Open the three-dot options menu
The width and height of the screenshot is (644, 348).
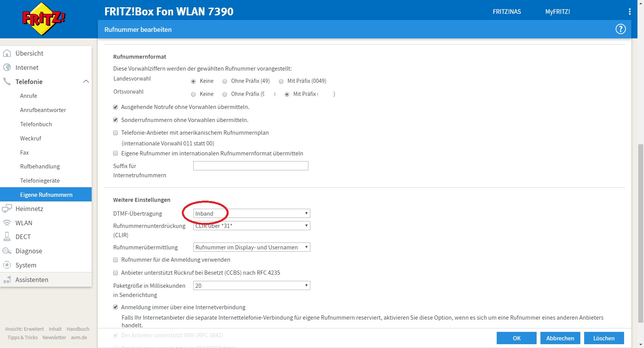[x=629, y=12]
